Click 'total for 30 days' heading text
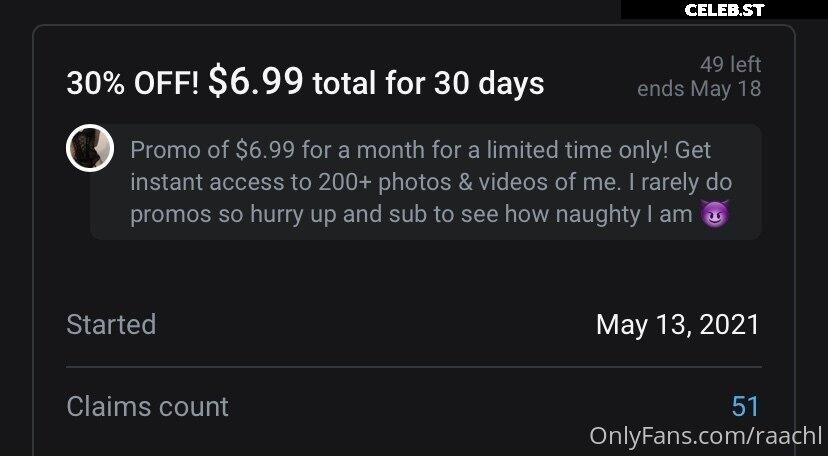Viewport: 828px width, 456px height. click(x=428, y=83)
